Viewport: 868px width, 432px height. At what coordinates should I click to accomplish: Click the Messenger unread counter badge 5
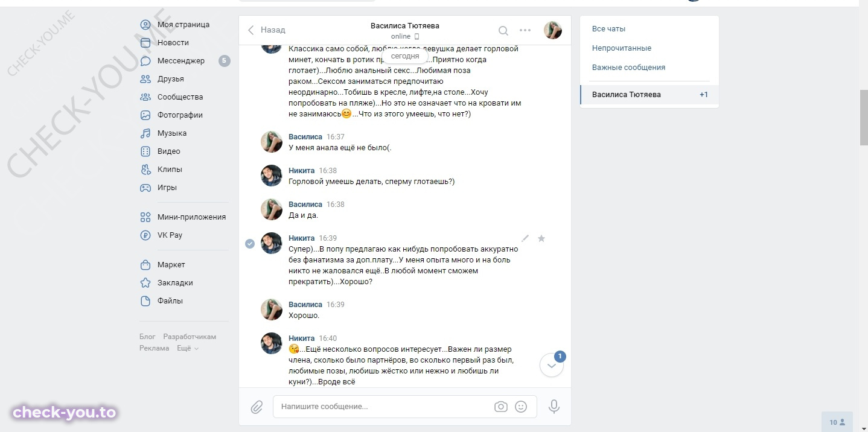click(x=225, y=60)
